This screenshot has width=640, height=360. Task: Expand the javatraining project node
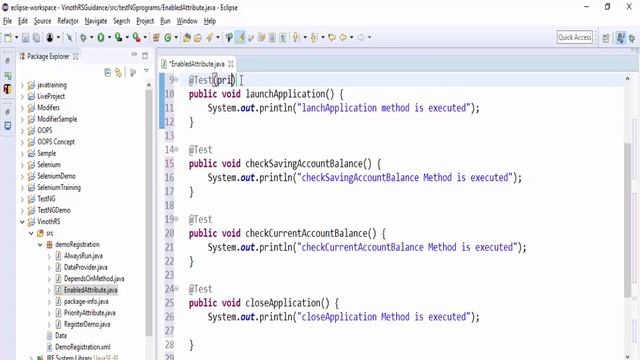(x=22, y=85)
